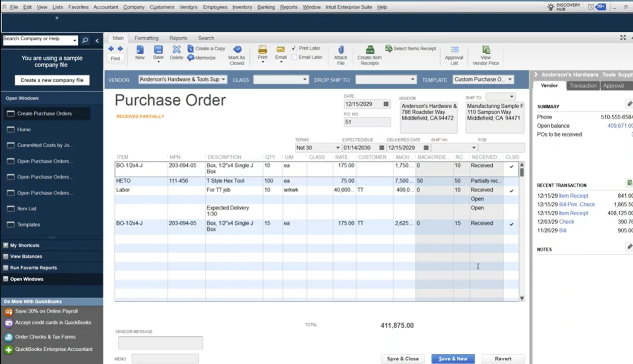Click the Save & Close button

(402, 359)
